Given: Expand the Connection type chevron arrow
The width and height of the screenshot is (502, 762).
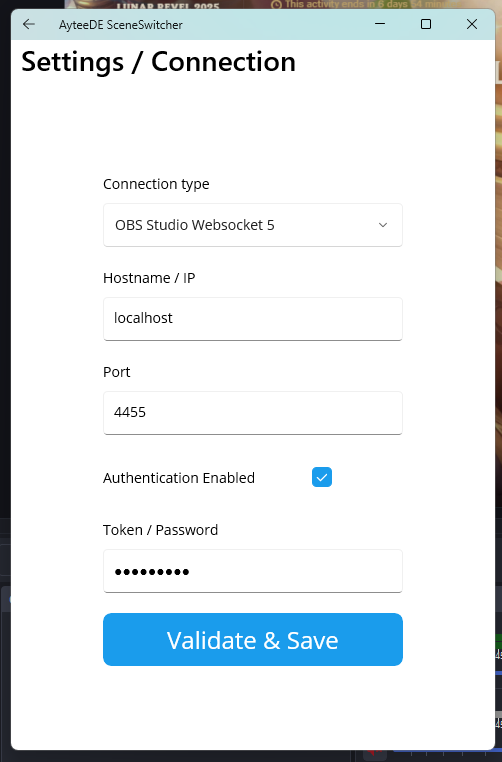Looking at the screenshot, I should 383,225.
